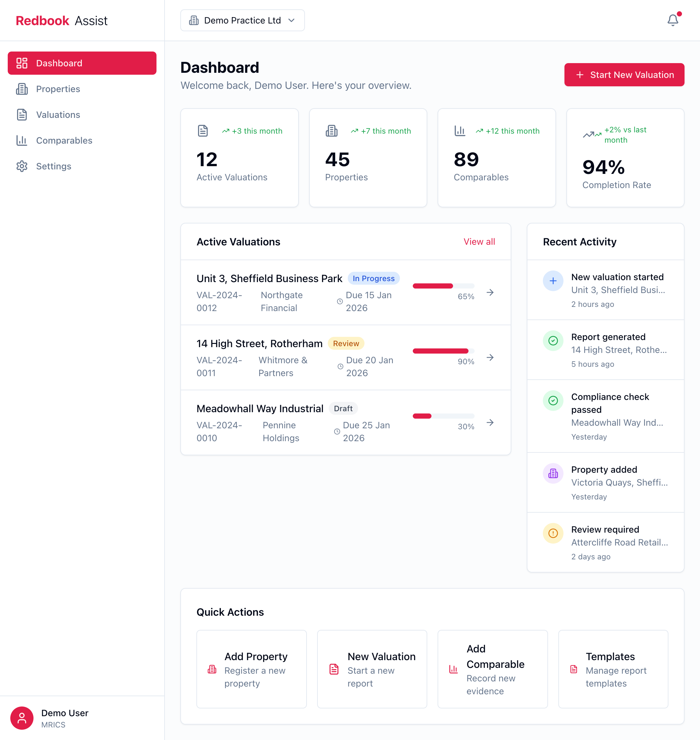Go to Comparables in the sidebar
The image size is (700, 740).
[64, 140]
